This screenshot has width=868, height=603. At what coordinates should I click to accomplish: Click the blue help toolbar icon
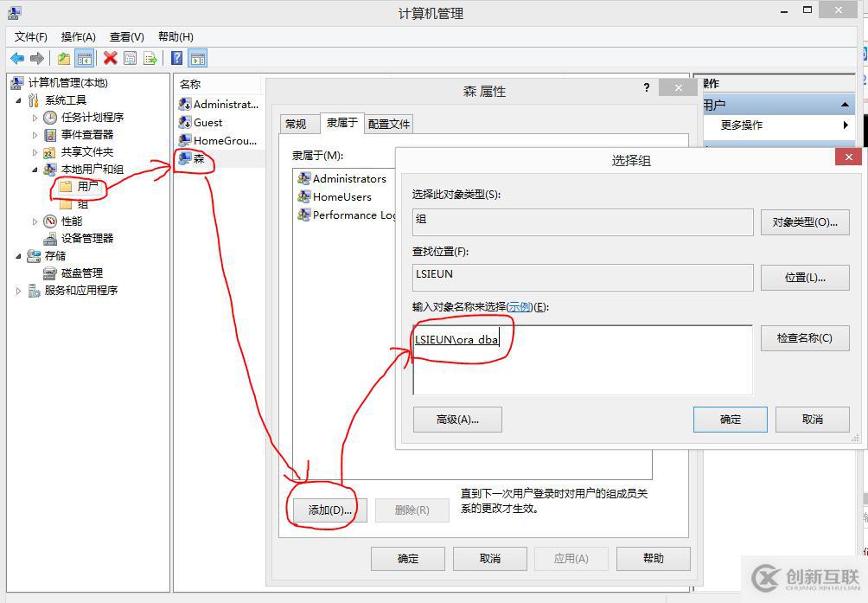[x=176, y=58]
